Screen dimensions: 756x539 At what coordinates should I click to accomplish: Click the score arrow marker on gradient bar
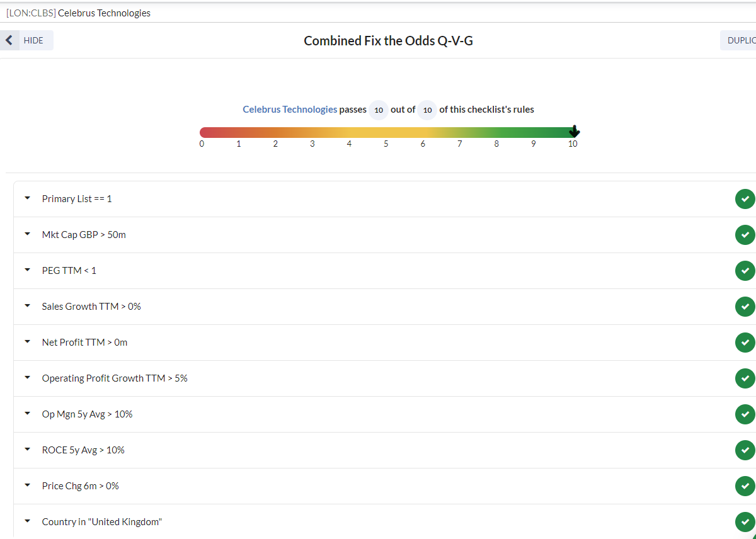click(x=574, y=132)
